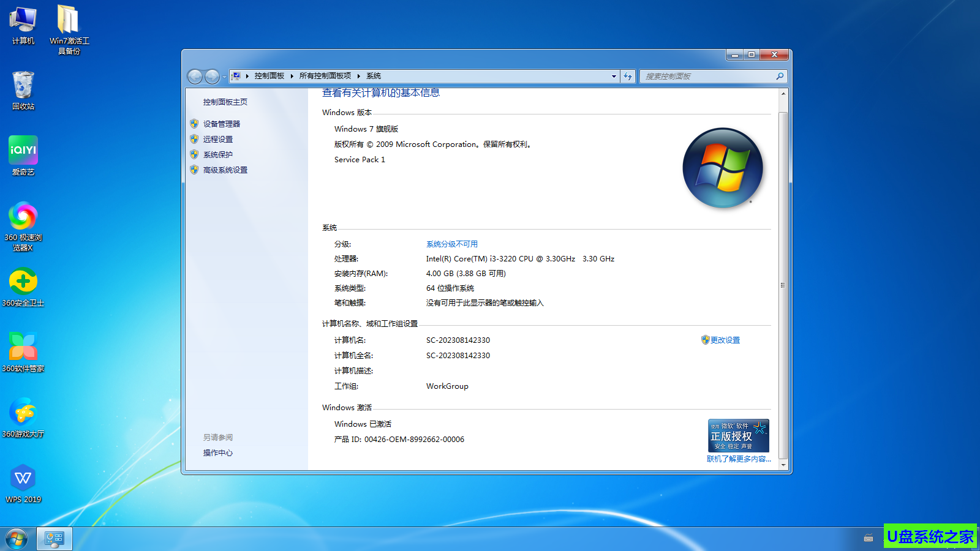The height and width of the screenshot is (551, 980).
Task: Click the 搜索控制面板 search field
Action: (707, 77)
